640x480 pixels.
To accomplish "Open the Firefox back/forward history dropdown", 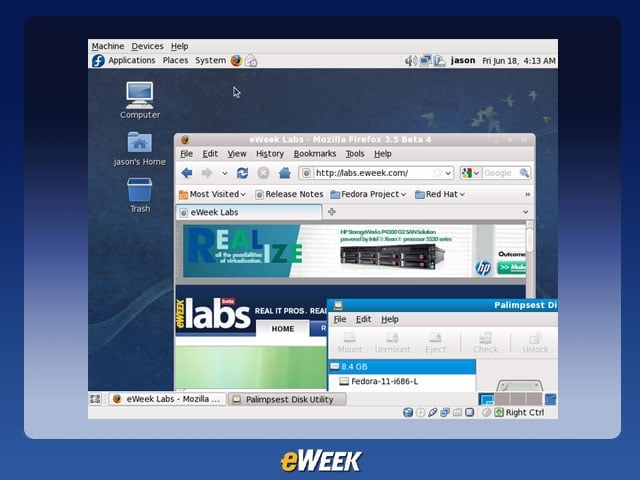I will [224, 173].
